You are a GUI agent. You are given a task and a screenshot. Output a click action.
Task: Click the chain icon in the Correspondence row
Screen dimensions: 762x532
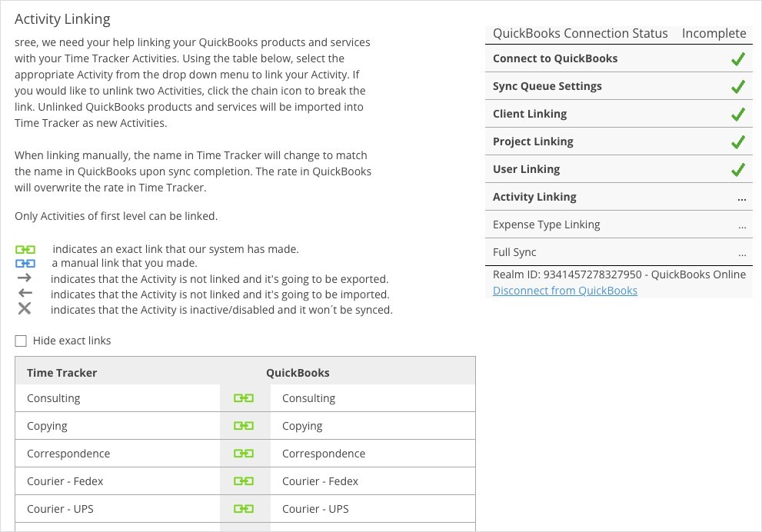(244, 454)
